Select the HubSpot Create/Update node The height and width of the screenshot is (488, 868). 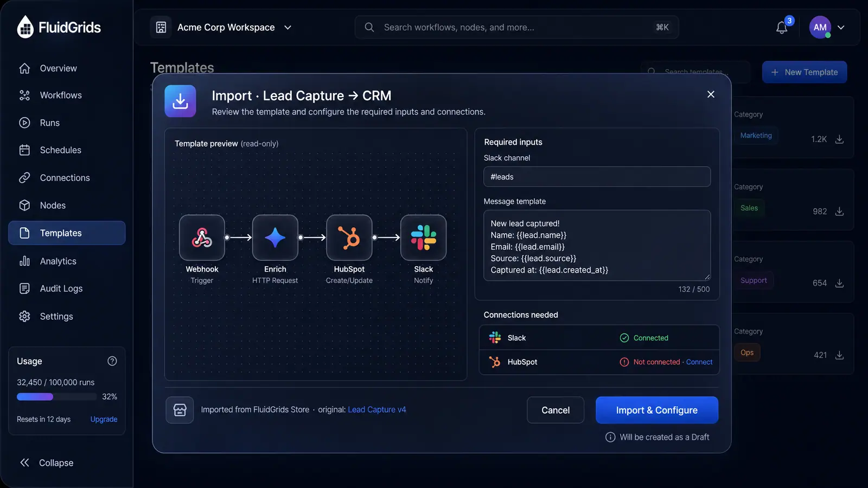point(349,237)
